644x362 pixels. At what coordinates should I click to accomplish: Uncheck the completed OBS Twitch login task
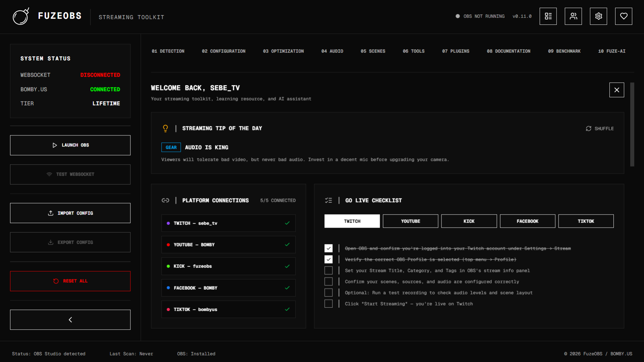point(328,248)
